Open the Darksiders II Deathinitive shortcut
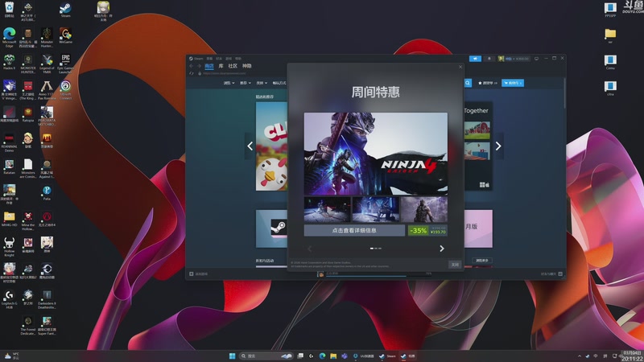 pos(47,299)
